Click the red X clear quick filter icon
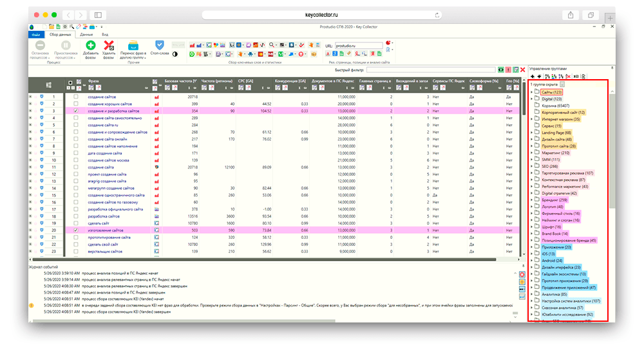This screenshot has width=644, height=354. (523, 70)
